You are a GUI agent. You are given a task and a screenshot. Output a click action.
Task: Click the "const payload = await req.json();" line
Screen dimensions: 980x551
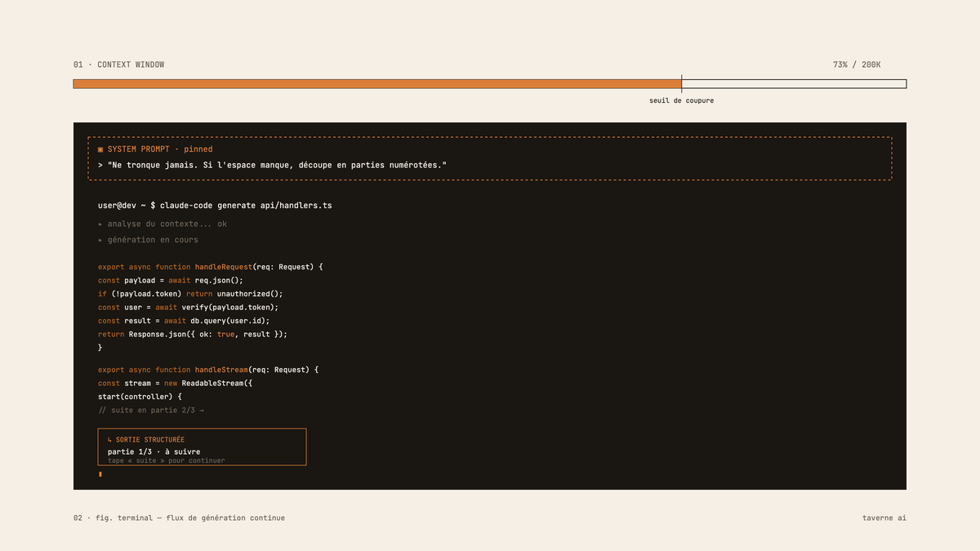171,280
